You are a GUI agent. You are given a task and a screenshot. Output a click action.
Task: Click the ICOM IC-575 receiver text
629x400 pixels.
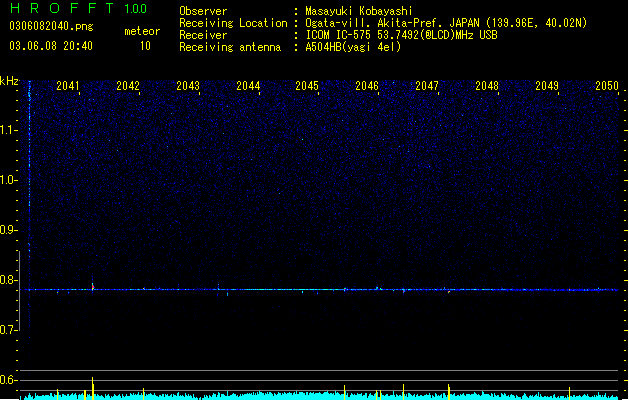click(x=401, y=35)
